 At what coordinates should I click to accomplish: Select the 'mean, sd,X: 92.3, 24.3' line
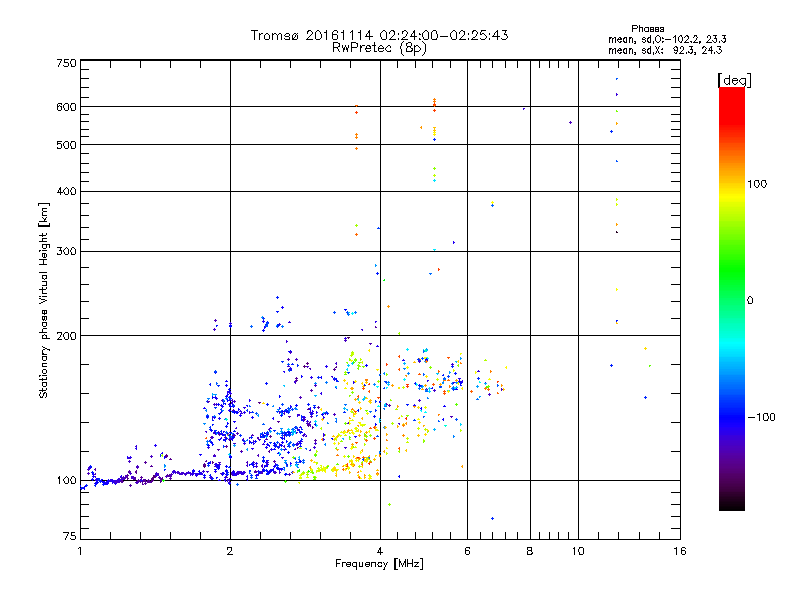click(665, 50)
